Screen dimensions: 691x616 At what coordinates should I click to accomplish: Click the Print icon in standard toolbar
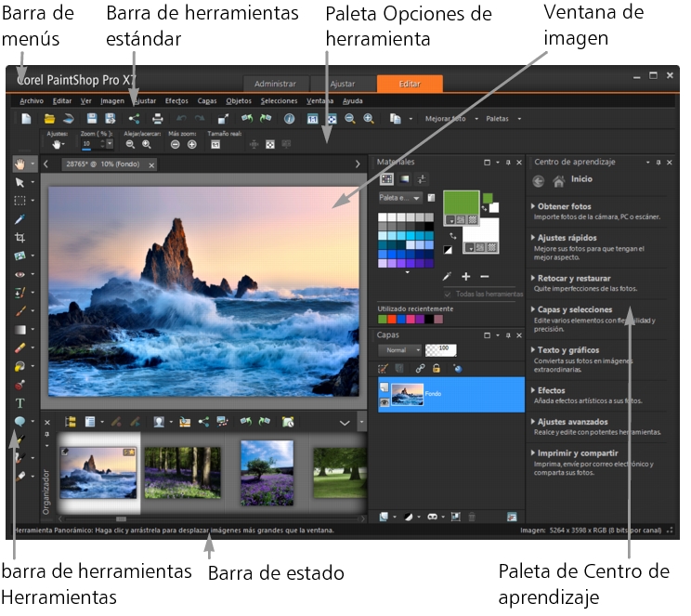tap(158, 118)
